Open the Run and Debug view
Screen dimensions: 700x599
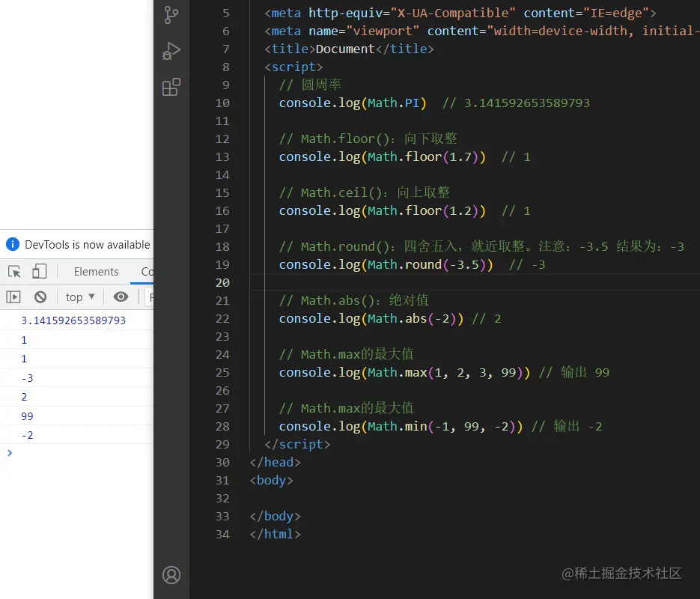tap(171, 51)
